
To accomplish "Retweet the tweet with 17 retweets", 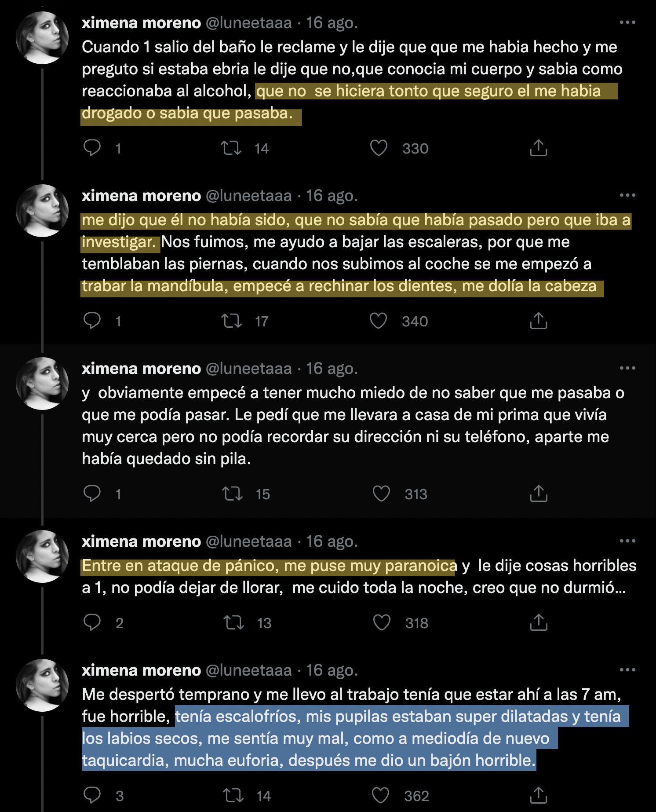I will click(x=232, y=321).
